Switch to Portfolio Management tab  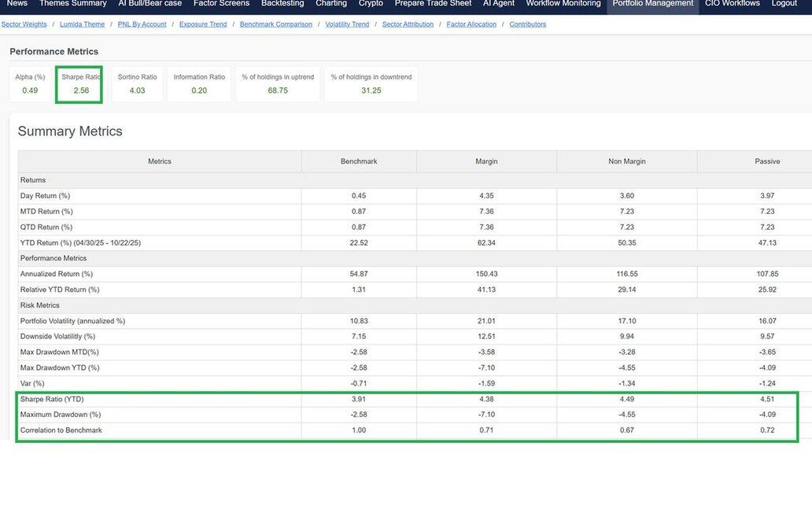point(653,4)
